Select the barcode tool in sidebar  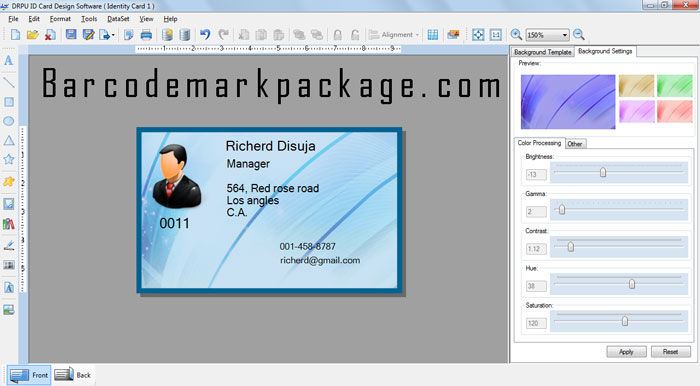tap(8, 265)
